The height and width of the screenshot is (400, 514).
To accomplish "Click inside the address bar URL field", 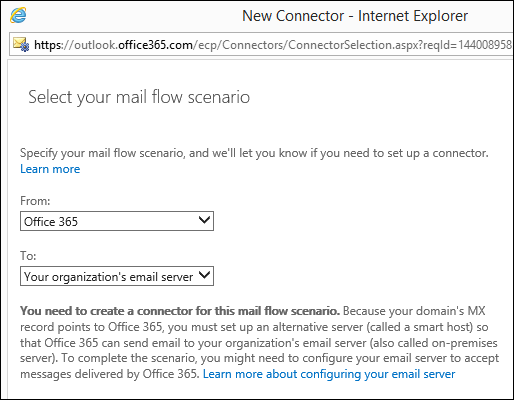I will (x=262, y=44).
